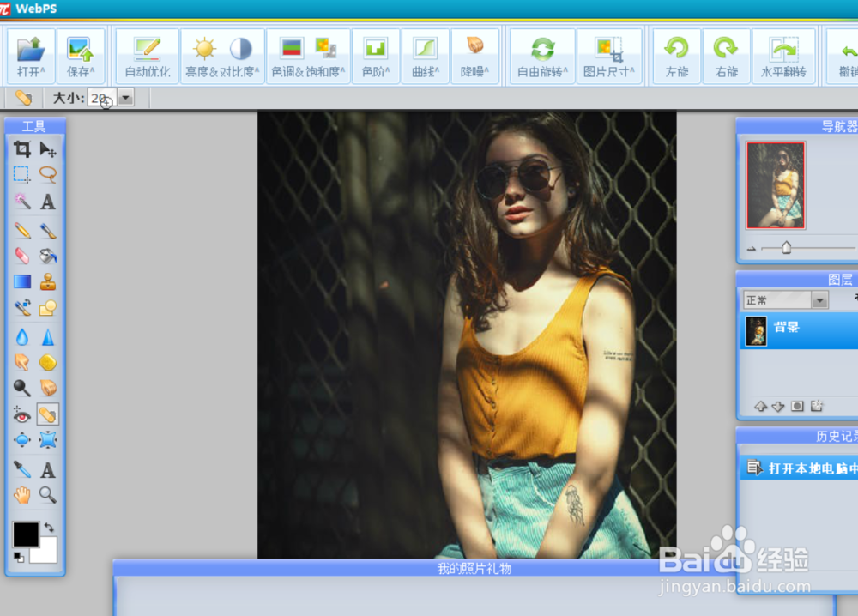The height and width of the screenshot is (616, 858).
Task: Open the brush size dropdown
Action: click(126, 99)
